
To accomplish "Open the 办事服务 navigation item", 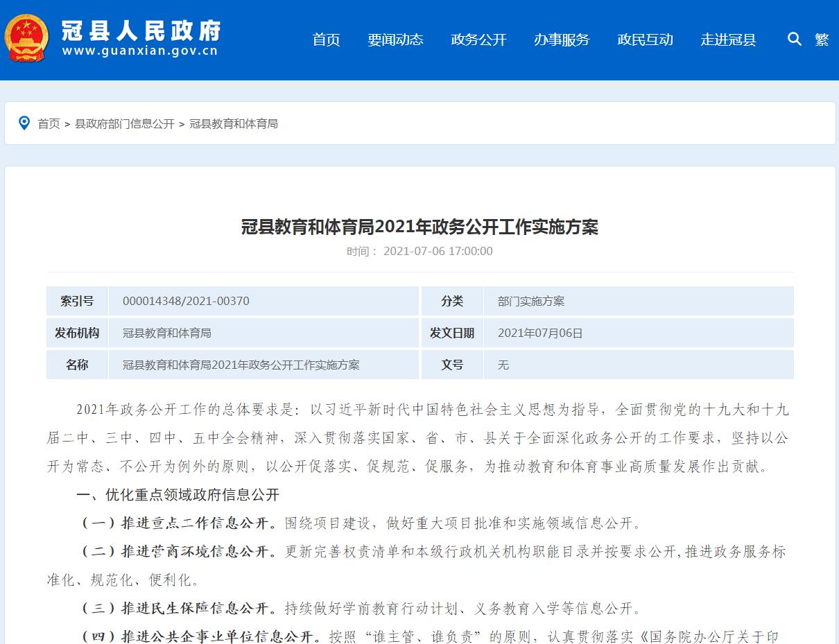I will [562, 40].
